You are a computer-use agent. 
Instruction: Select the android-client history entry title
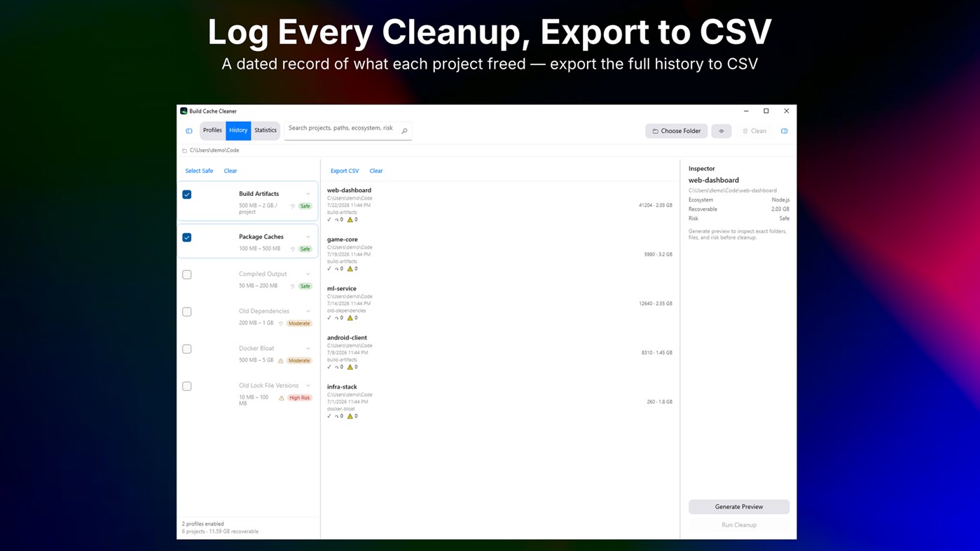coord(347,337)
